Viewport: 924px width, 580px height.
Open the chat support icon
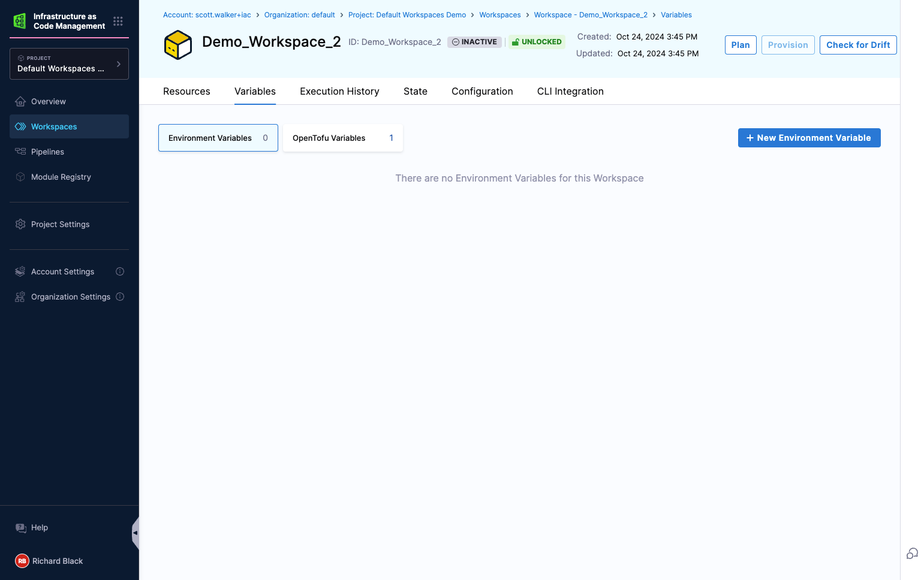click(912, 554)
